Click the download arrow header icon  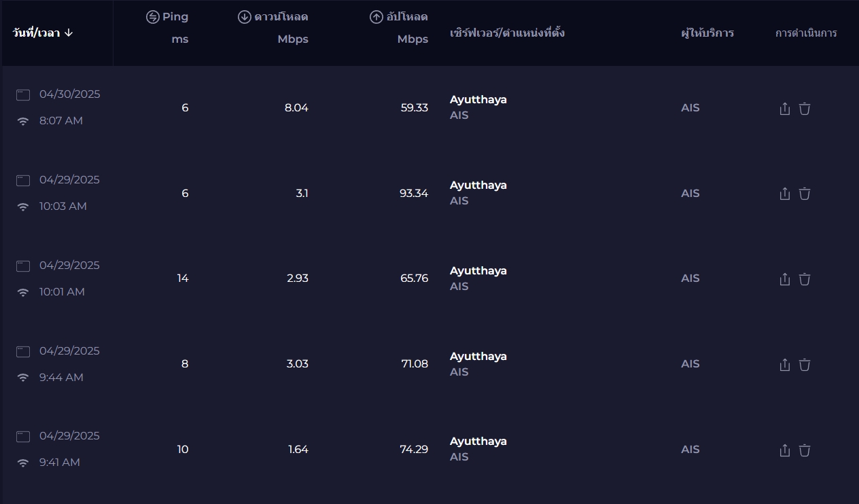(x=245, y=17)
